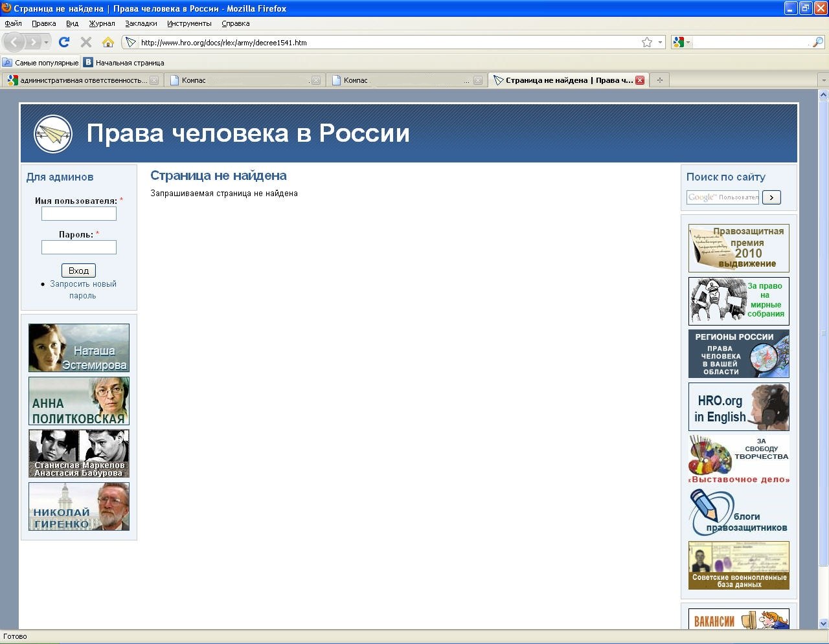Click the vertical scrollbar down arrow
The image size is (829, 644).
(824, 624)
